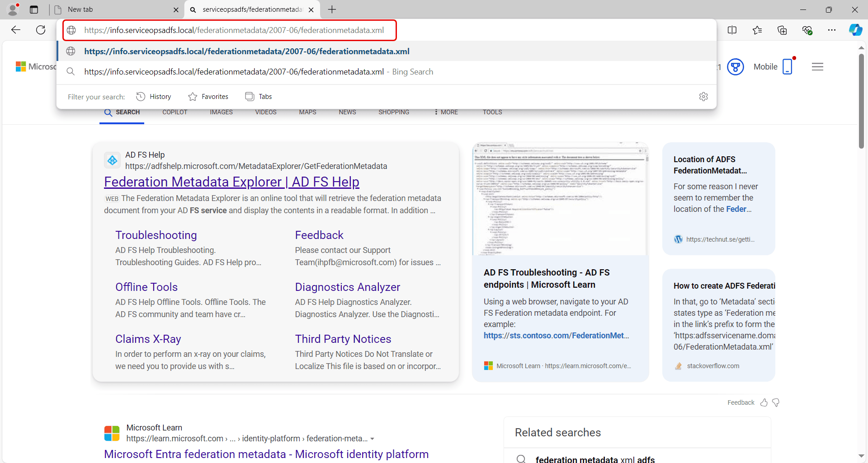Refresh the page with reload icon
The image size is (868, 463).
pos(41,30)
